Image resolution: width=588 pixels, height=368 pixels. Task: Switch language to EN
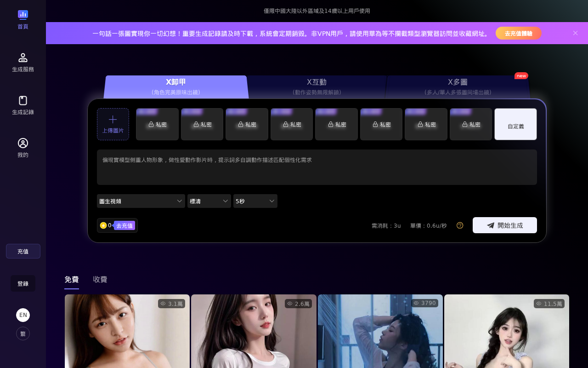point(23,315)
